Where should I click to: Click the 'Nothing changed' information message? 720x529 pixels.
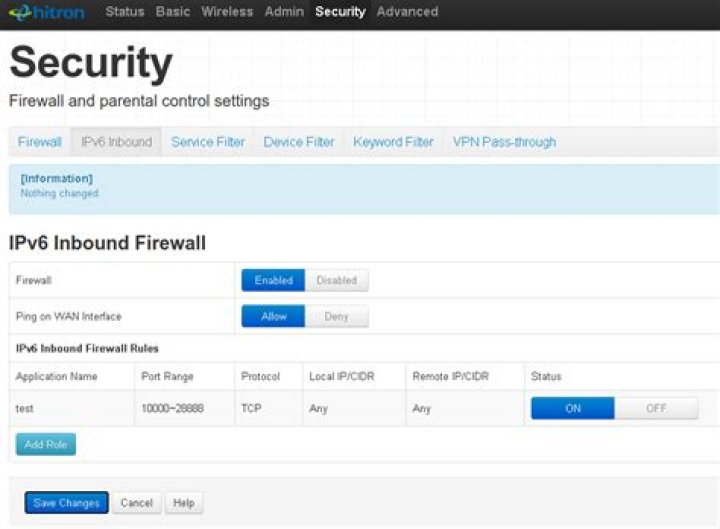pyautogui.click(x=59, y=193)
